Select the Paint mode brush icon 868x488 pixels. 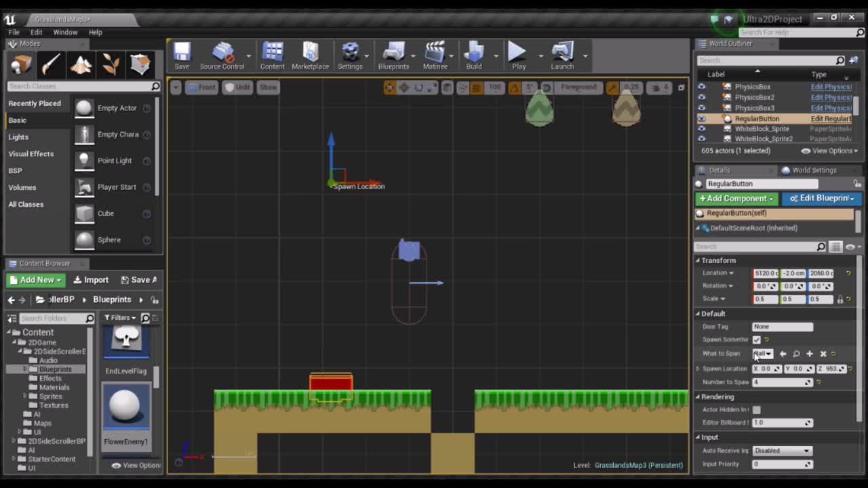pos(51,65)
